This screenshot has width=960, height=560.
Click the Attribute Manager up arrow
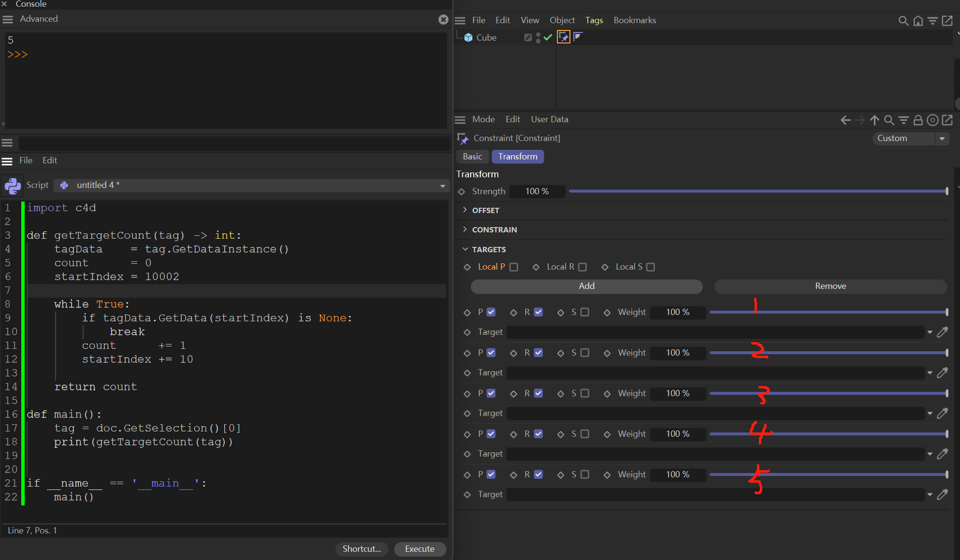874,120
